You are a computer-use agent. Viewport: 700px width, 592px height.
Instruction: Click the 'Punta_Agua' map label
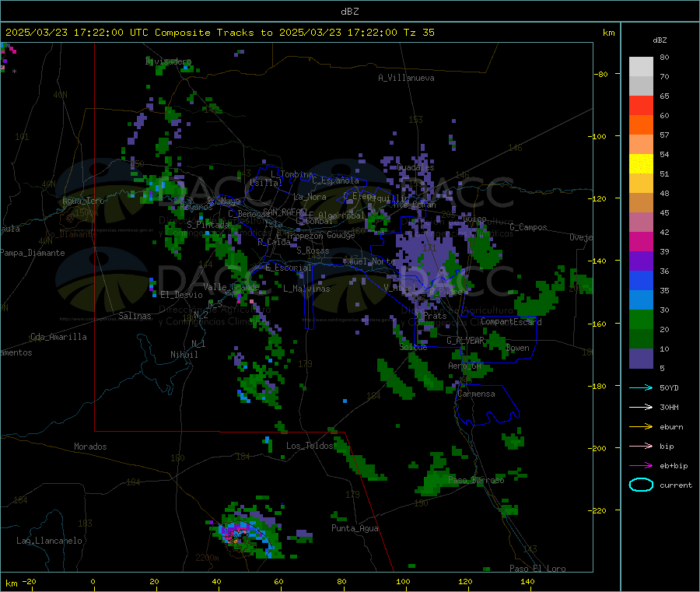[355, 528]
